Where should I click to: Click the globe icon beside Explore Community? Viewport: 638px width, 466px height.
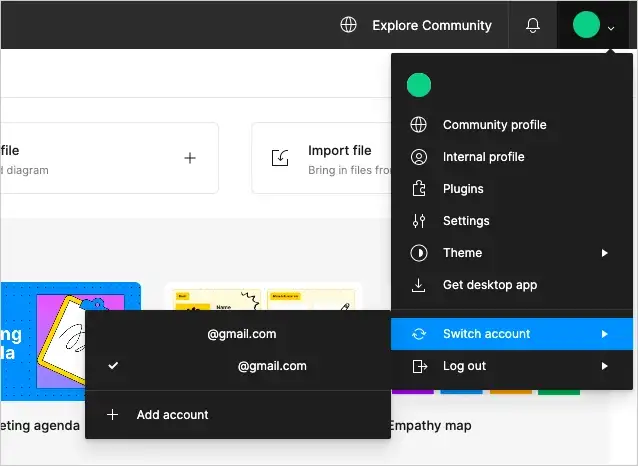coord(348,25)
